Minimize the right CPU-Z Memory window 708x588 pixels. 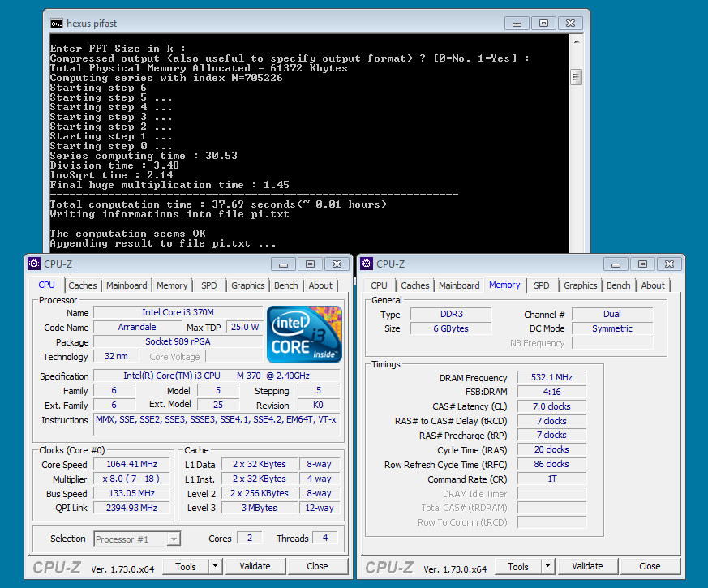click(616, 264)
